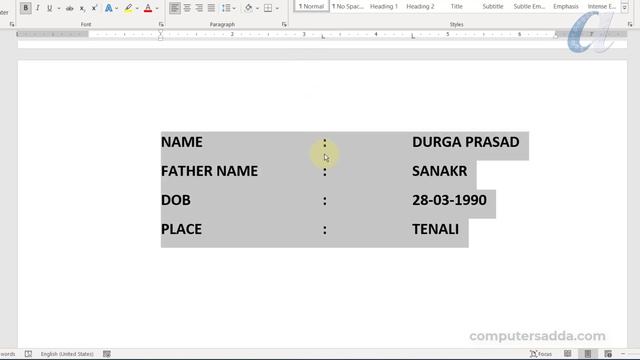Click the date 28-03-1990

[449, 200]
